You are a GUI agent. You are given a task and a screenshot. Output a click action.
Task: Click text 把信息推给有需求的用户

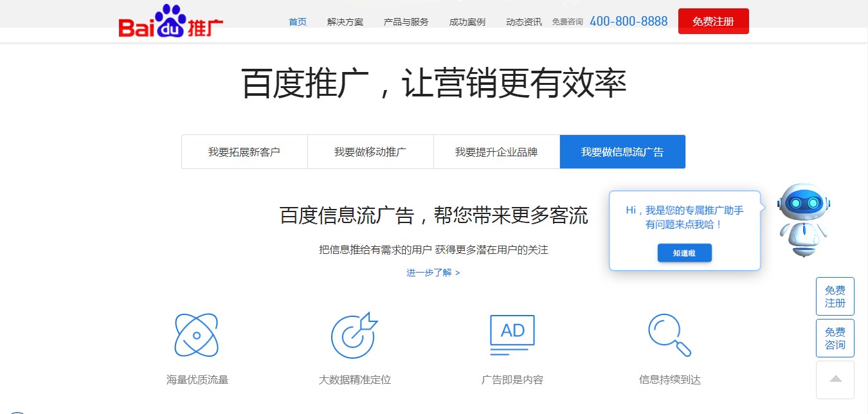(x=375, y=249)
